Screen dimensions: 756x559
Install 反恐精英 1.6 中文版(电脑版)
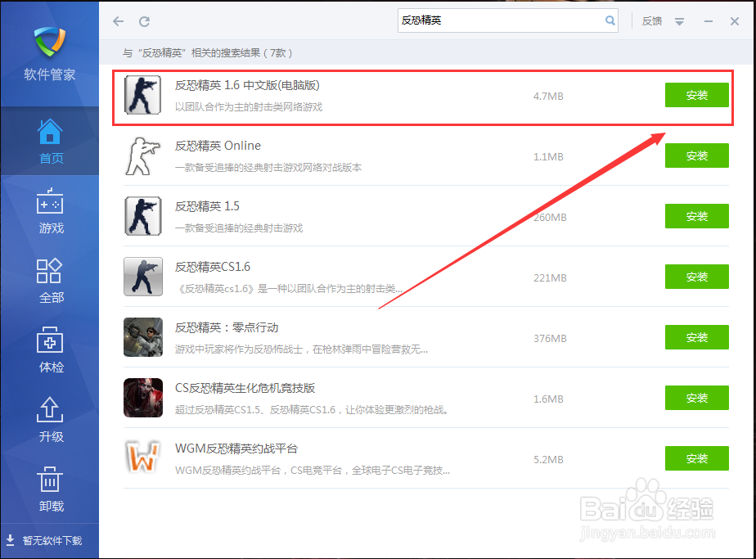697,95
